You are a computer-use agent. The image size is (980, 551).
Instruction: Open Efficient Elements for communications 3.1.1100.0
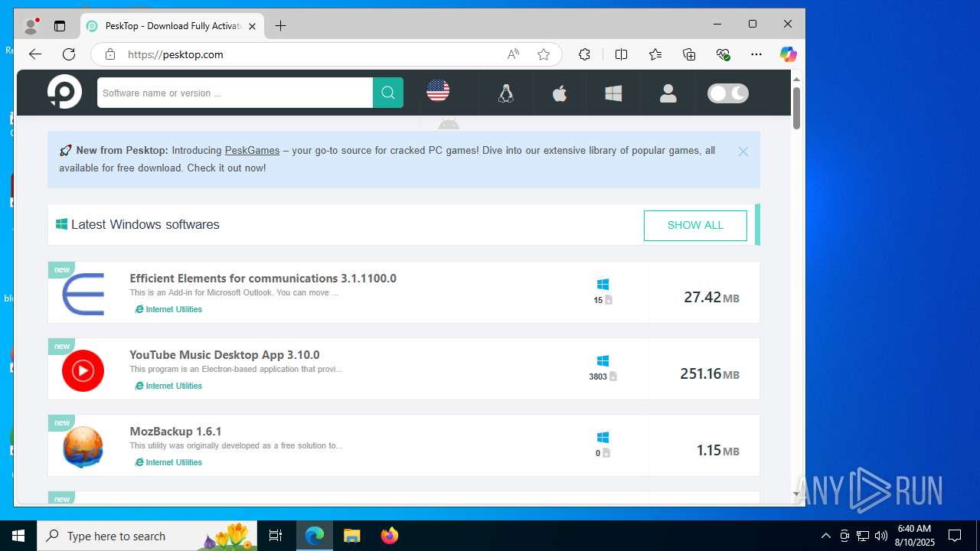tap(263, 278)
